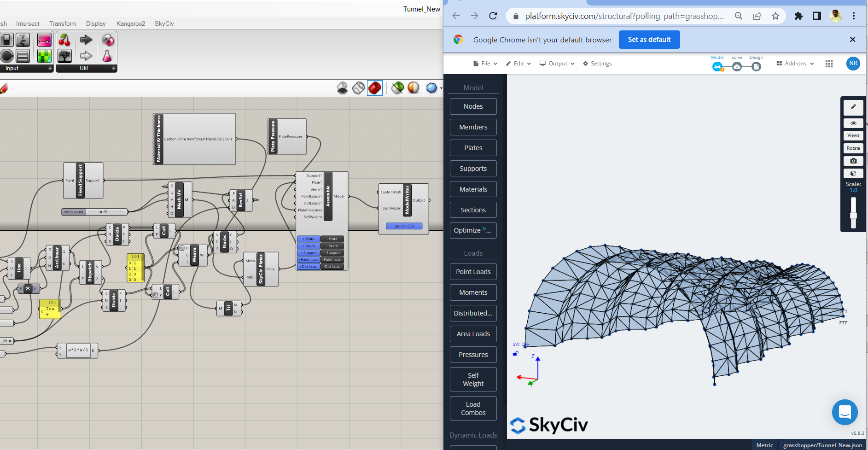Click the Assemble component on canvas
The image size is (868, 450).
(x=328, y=196)
